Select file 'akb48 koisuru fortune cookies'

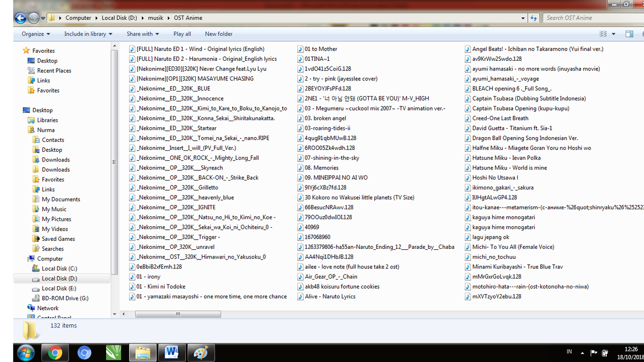pos(342,287)
